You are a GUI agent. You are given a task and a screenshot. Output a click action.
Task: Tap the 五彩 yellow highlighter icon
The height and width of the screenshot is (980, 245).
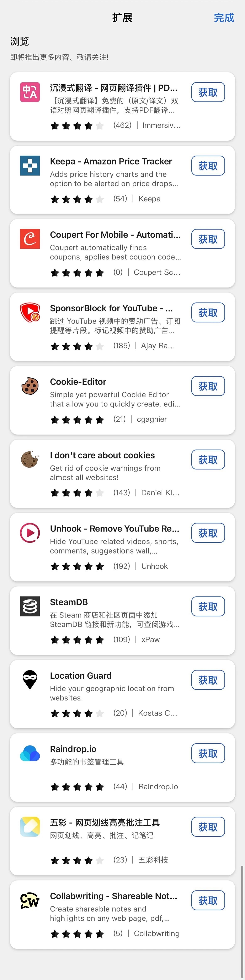click(x=30, y=827)
